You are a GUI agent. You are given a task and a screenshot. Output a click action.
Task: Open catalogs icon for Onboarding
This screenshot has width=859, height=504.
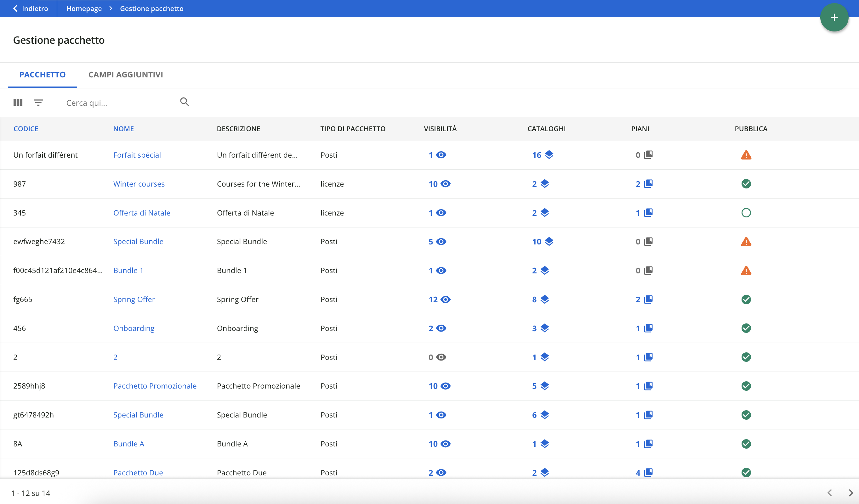tap(545, 328)
